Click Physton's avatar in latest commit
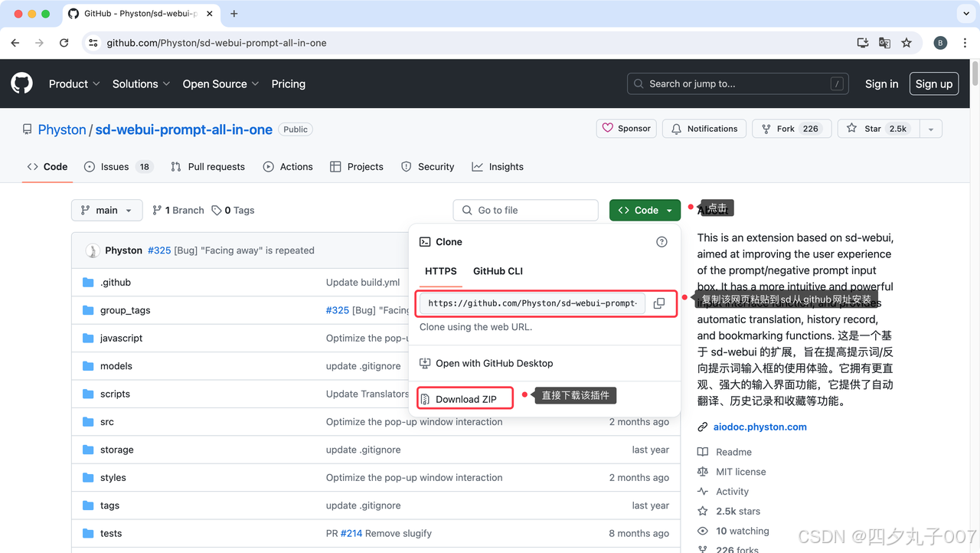 pyautogui.click(x=92, y=250)
